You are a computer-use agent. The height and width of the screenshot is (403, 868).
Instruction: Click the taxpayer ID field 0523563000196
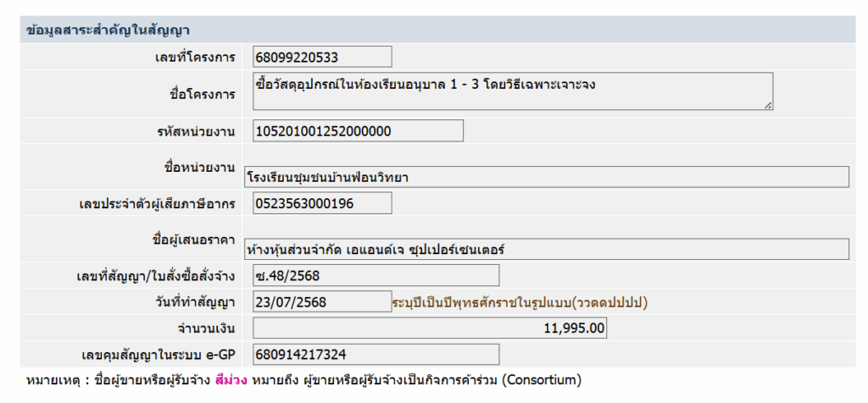(x=322, y=203)
